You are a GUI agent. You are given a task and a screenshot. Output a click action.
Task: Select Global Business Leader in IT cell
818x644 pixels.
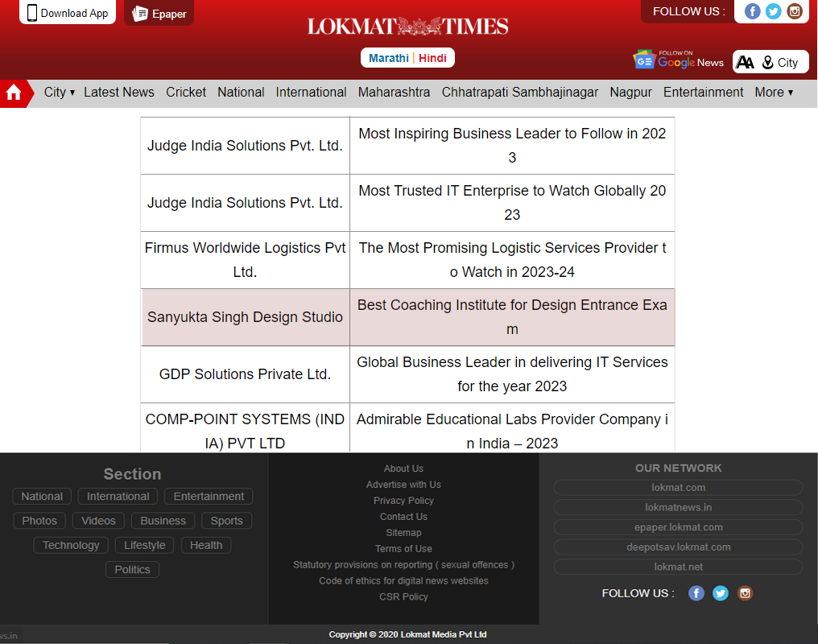(x=512, y=374)
